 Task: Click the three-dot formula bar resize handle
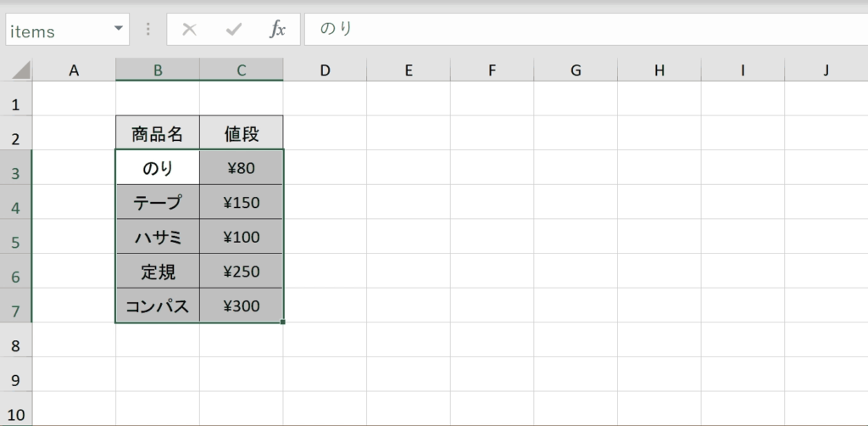pos(147,30)
